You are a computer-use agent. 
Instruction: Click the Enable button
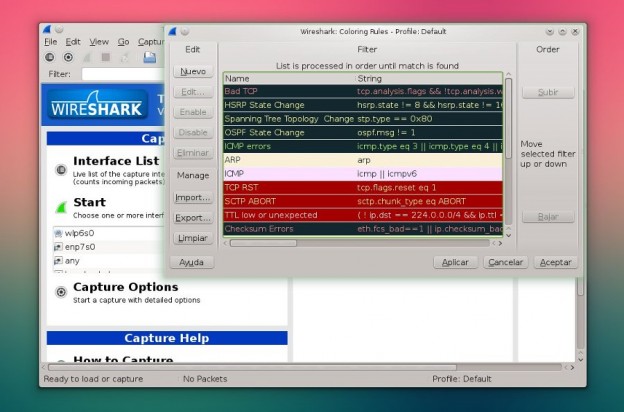pyautogui.click(x=193, y=112)
